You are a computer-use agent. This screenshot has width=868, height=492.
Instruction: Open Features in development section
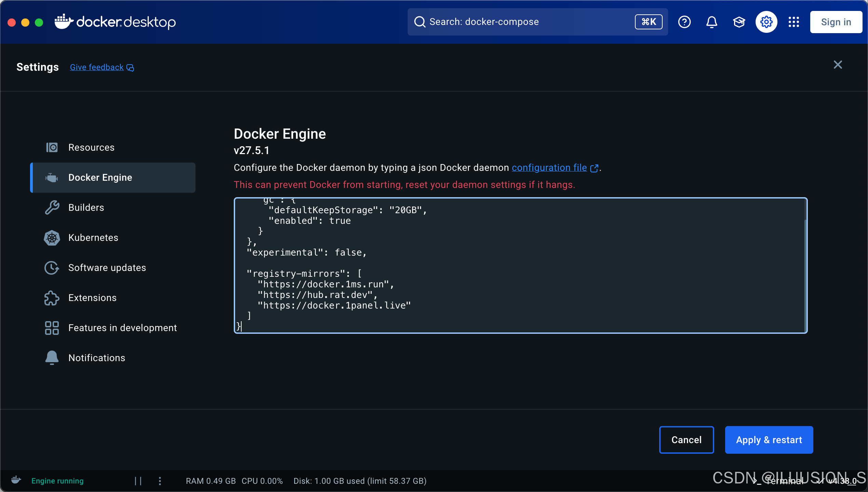pyautogui.click(x=113, y=328)
